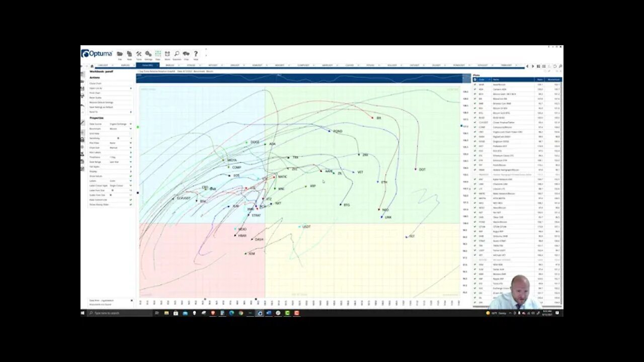Open the Plot Filter dropdown
The image size is (644, 362).
[x=121, y=143]
